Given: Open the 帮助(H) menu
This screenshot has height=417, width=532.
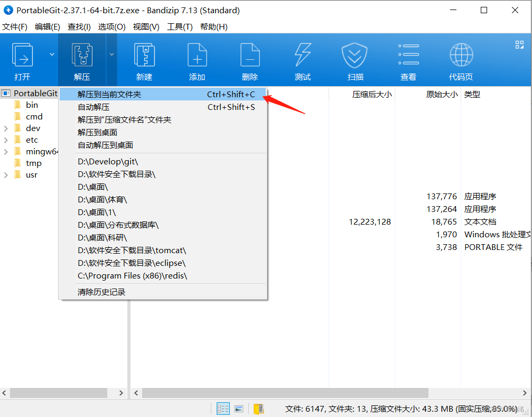Looking at the screenshot, I should click(x=214, y=27).
